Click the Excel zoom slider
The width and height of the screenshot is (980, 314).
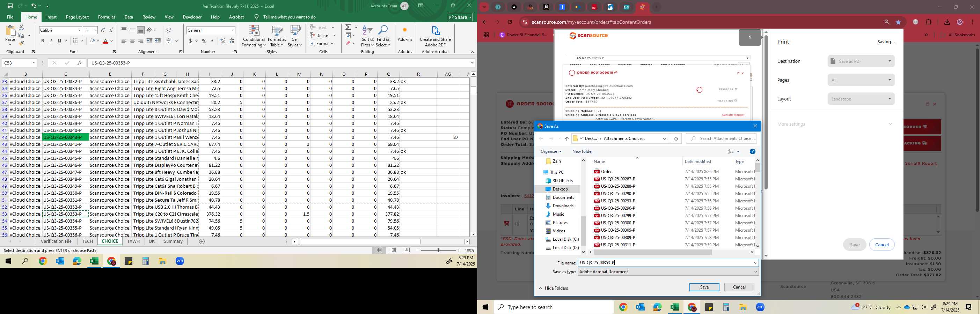[438, 250]
